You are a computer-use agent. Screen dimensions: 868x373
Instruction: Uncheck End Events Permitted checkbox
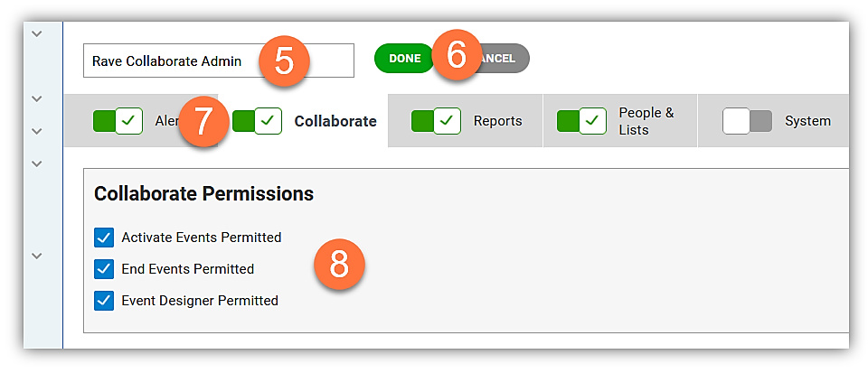pos(104,269)
